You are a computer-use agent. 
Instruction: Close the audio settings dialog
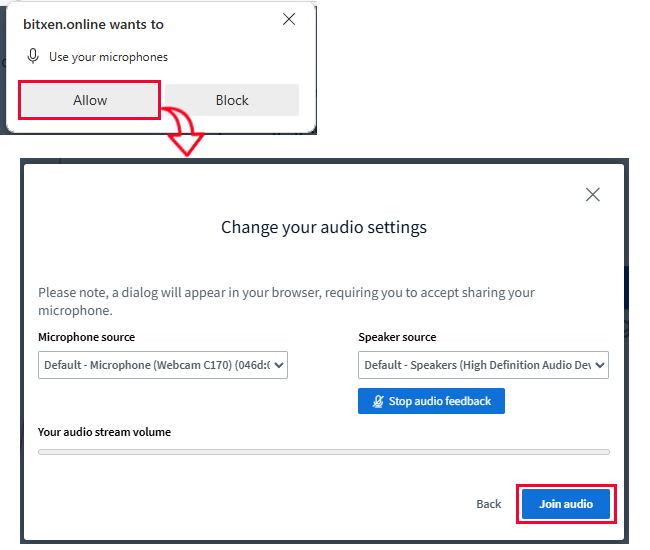click(592, 195)
